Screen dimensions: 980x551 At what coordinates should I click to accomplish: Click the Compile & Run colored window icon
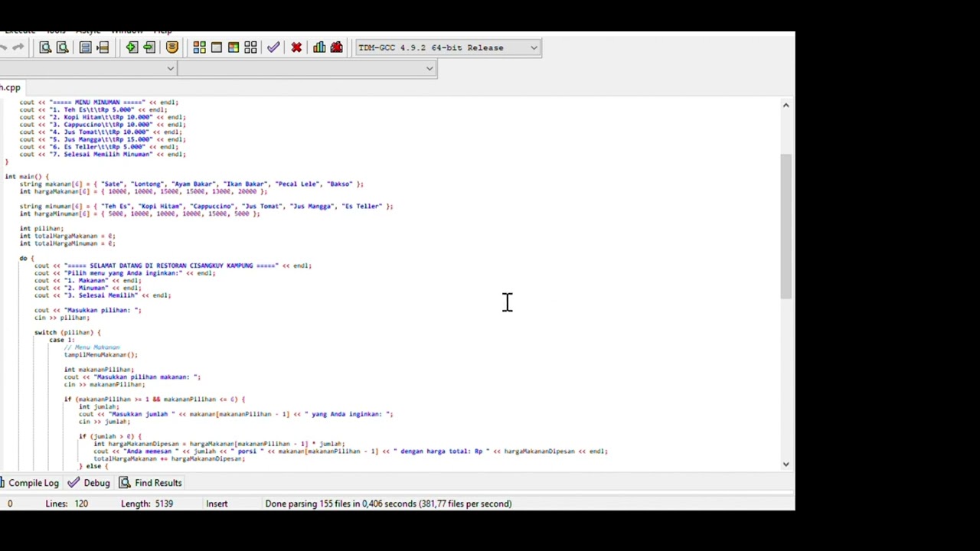tap(234, 47)
